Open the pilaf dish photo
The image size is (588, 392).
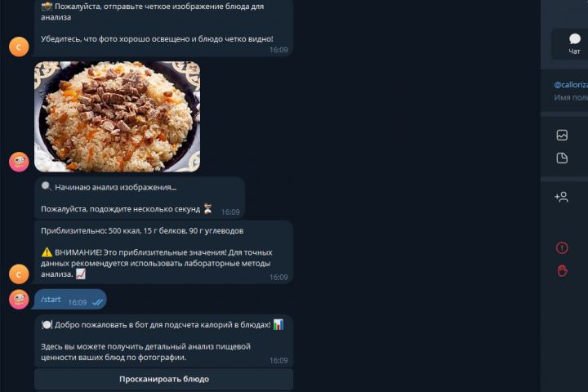(117, 116)
